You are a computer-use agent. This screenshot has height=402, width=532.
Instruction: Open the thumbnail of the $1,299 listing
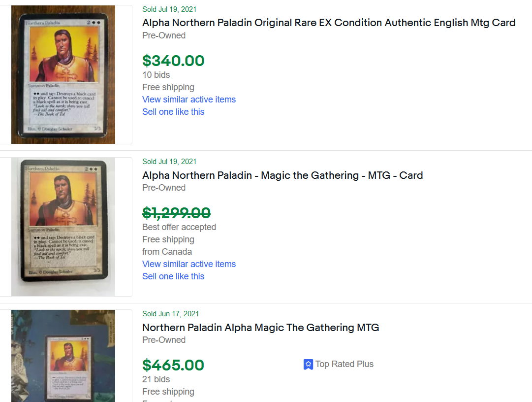[x=63, y=227]
